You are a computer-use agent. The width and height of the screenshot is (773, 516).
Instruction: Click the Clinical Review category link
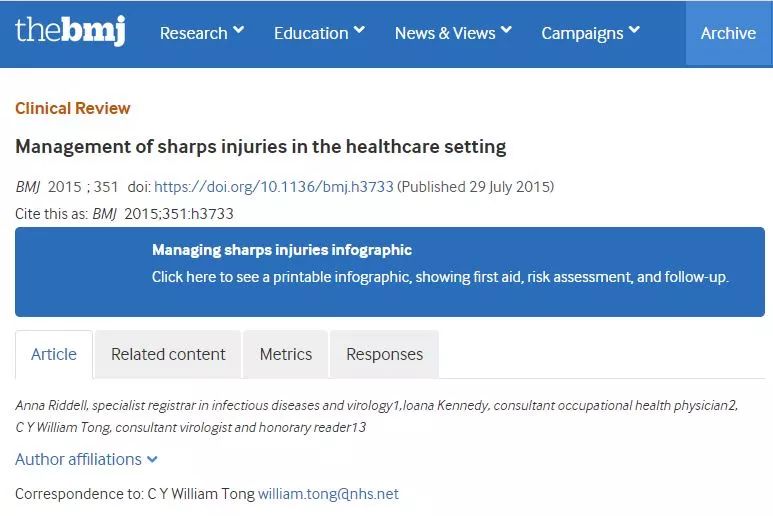tap(73, 108)
